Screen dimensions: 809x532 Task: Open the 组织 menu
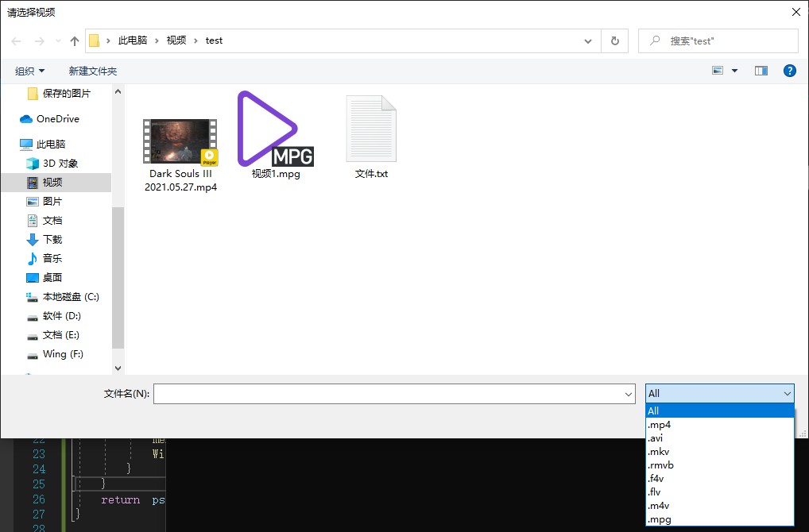[x=29, y=71]
